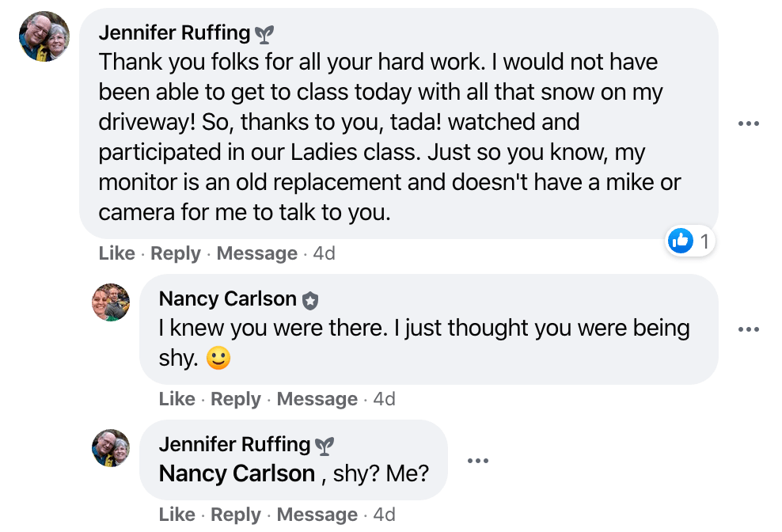Open the options menu for Jennifer's first comment
The width and height of the screenshot is (782, 532).
point(748,123)
